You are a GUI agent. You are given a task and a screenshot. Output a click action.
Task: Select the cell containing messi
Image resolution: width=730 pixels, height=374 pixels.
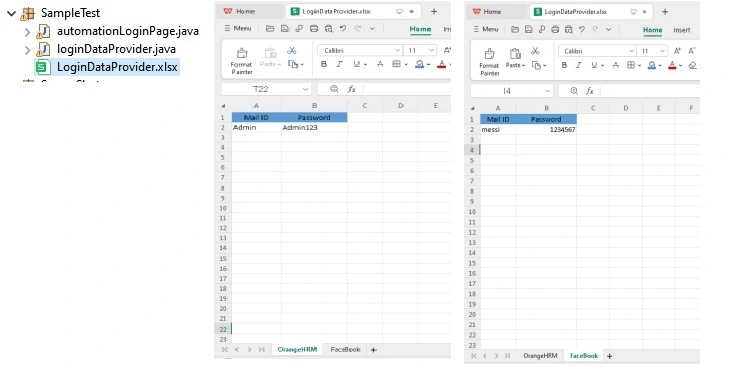click(x=498, y=129)
